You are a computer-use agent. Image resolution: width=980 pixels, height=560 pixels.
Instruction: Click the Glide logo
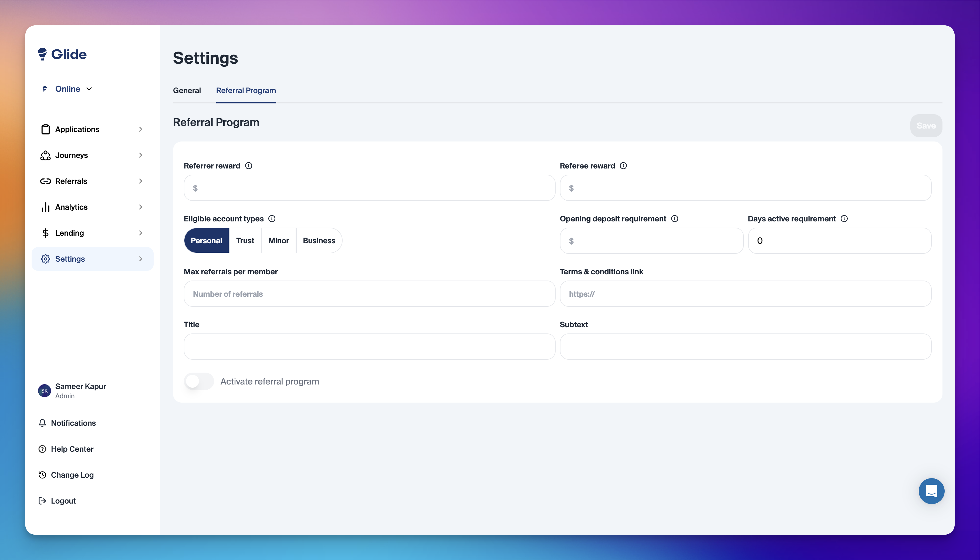click(x=62, y=54)
